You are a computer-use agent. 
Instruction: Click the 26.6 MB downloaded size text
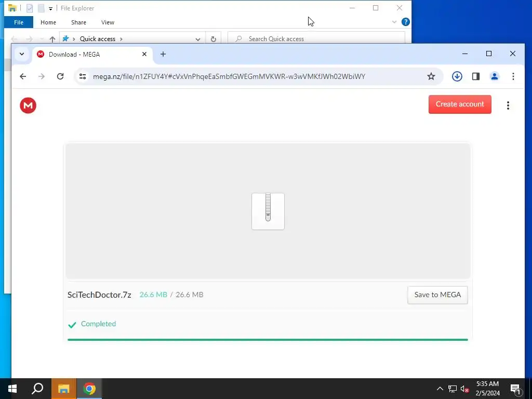tap(153, 295)
